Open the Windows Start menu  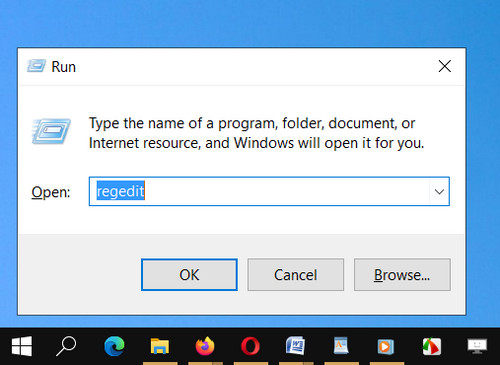point(22,346)
